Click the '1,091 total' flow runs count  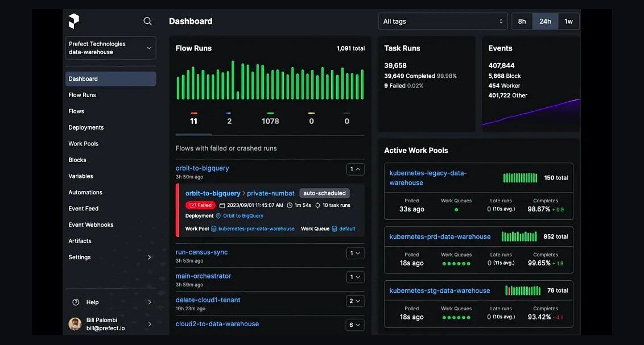coord(351,48)
